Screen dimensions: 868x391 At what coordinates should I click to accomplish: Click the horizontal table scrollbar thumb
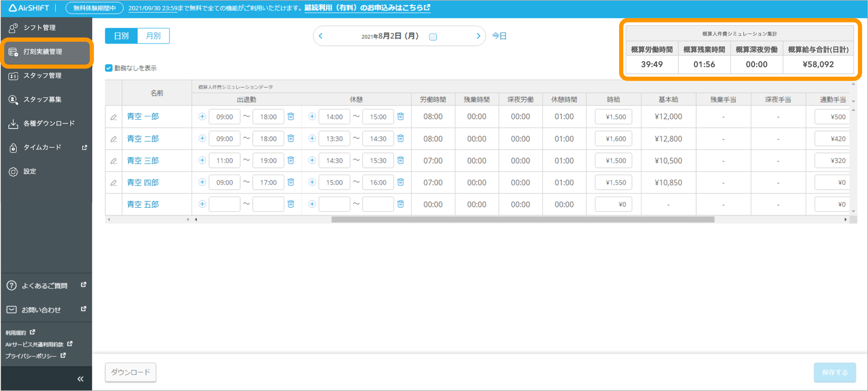(523, 220)
